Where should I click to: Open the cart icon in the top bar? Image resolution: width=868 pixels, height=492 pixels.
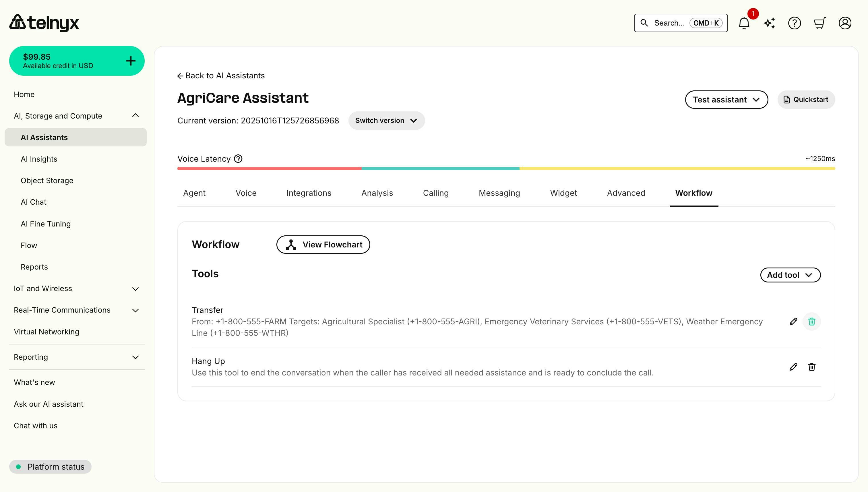click(x=820, y=23)
